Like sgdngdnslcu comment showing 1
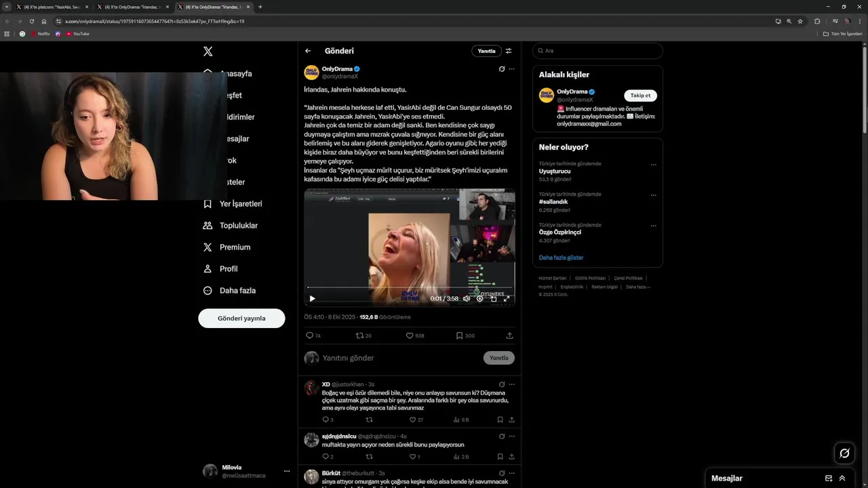Image resolution: width=868 pixels, height=488 pixels. [x=415, y=457]
